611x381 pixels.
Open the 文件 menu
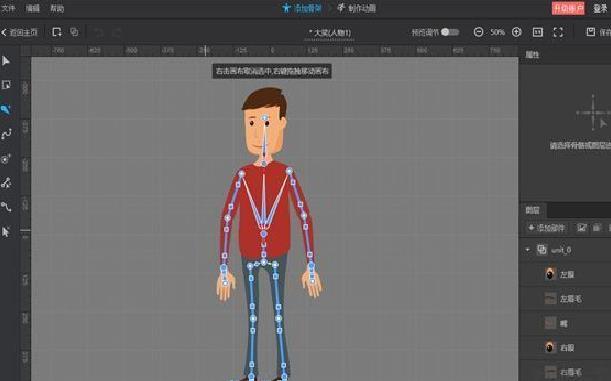tap(8, 8)
